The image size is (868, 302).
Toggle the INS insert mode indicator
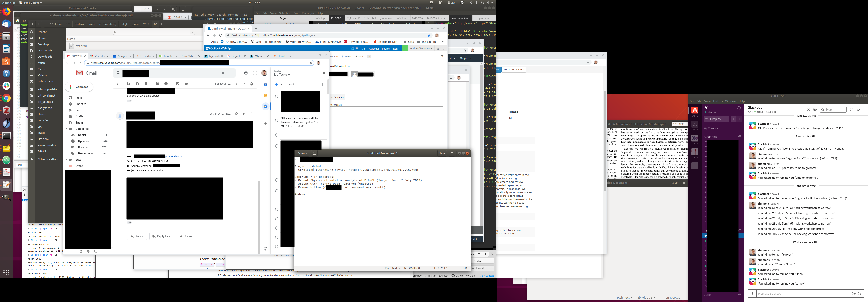[465, 268]
